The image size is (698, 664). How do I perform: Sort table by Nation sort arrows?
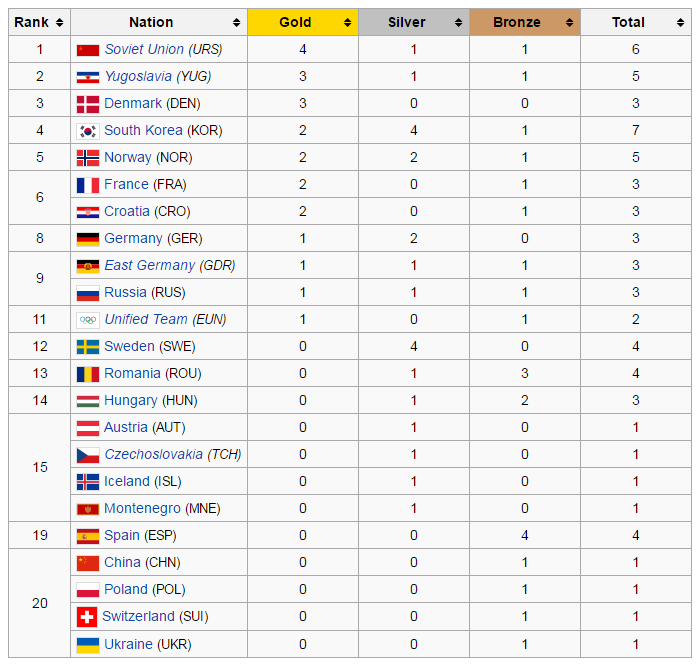(236, 22)
